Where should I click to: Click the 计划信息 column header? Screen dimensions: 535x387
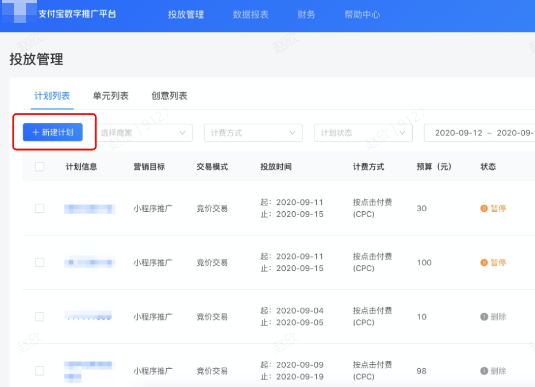pos(81,167)
